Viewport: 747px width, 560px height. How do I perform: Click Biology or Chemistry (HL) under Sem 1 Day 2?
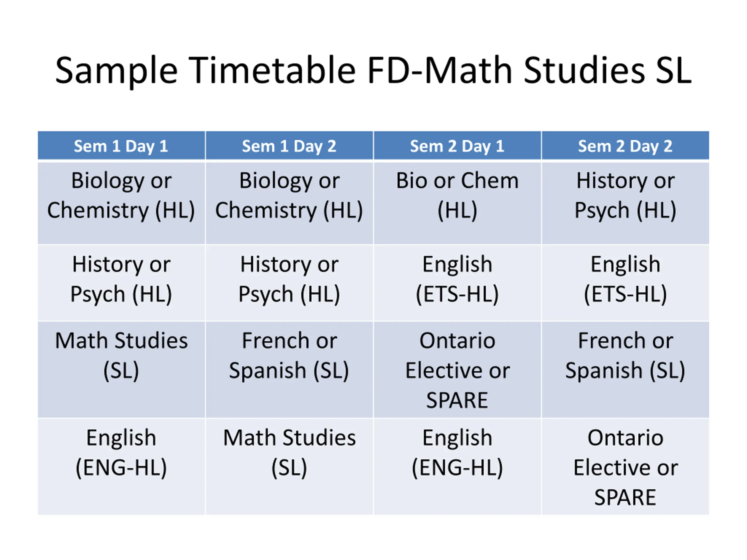click(x=289, y=203)
